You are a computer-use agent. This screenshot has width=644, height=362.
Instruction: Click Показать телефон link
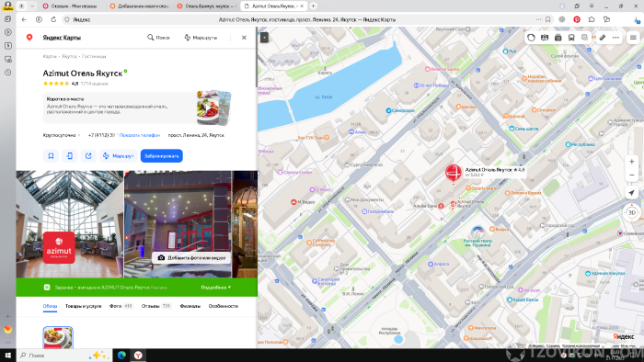[140, 135]
